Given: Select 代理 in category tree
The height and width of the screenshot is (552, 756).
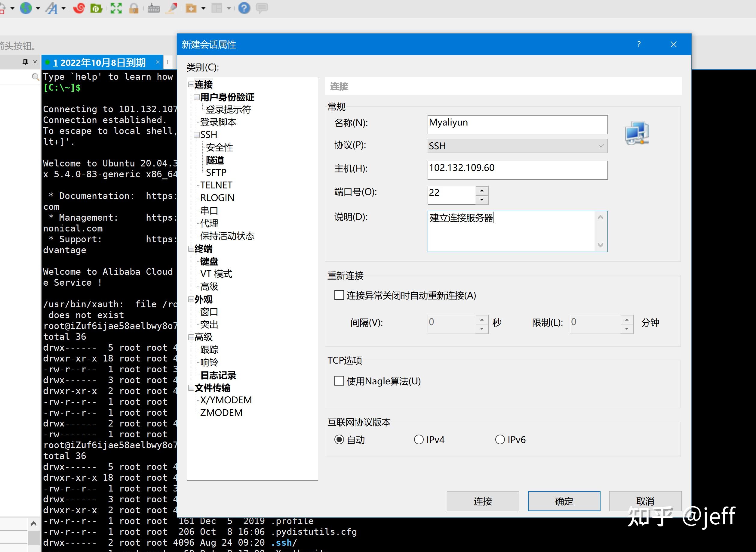Looking at the screenshot, I should point(209,223).
